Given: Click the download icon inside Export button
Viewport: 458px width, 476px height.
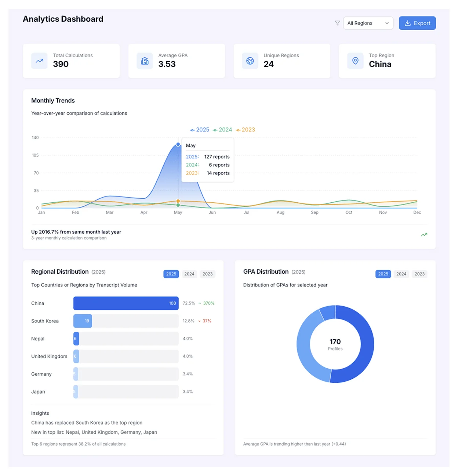Looking at the screenshot, I should 408,23.
